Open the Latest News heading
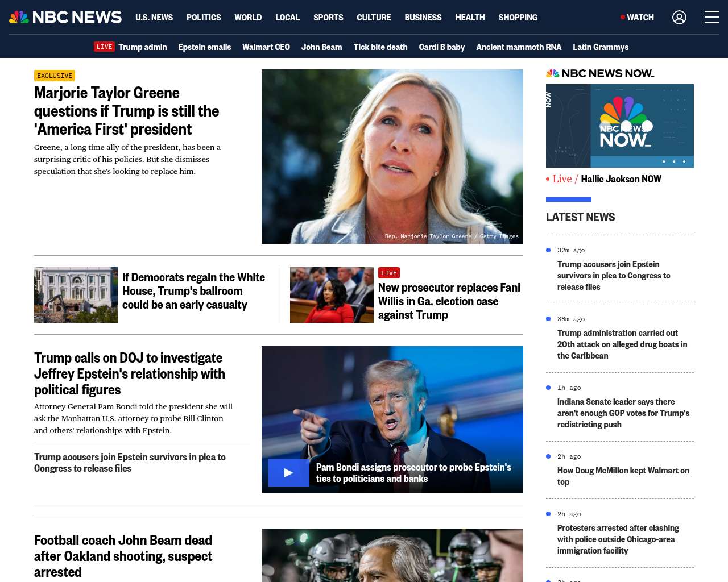This screenshot has height=582, width=728. click(x=580, y=217)
